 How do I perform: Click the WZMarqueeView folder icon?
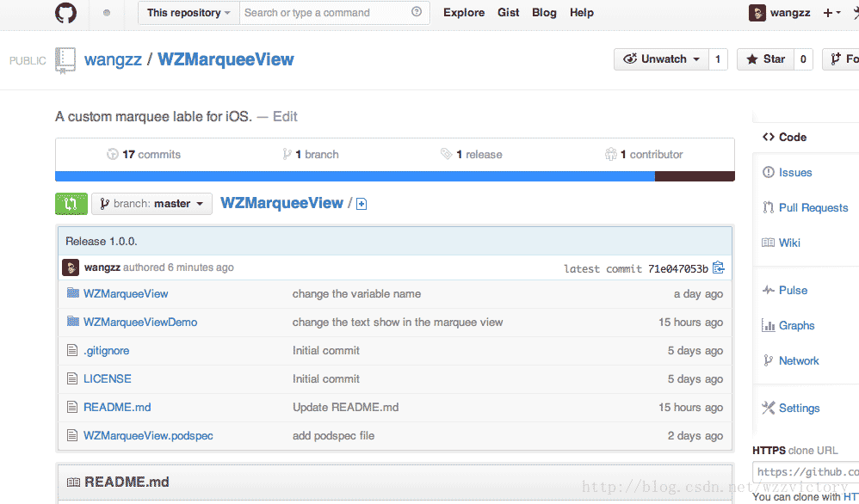[x=73, y=292]
